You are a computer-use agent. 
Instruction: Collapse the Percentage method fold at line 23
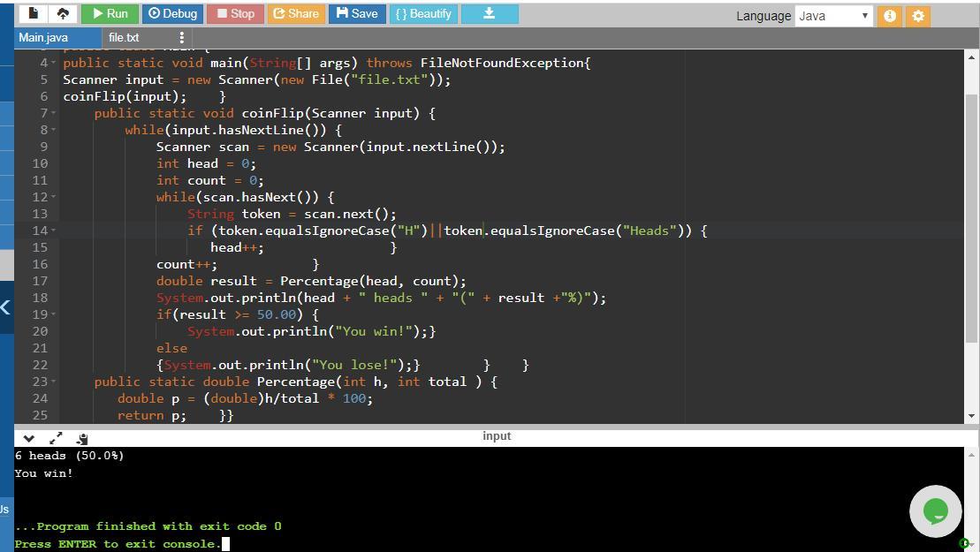(x=53, y=382)
